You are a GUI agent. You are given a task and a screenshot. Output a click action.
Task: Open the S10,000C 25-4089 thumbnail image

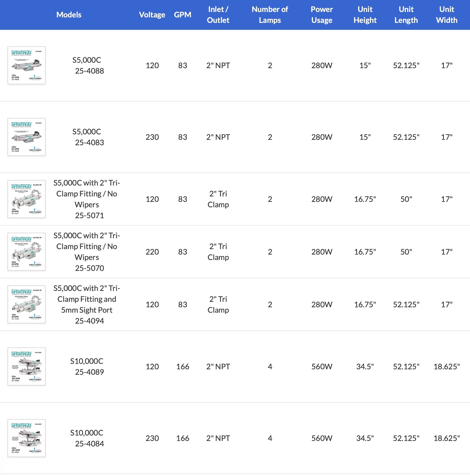[x=27, y=367]
